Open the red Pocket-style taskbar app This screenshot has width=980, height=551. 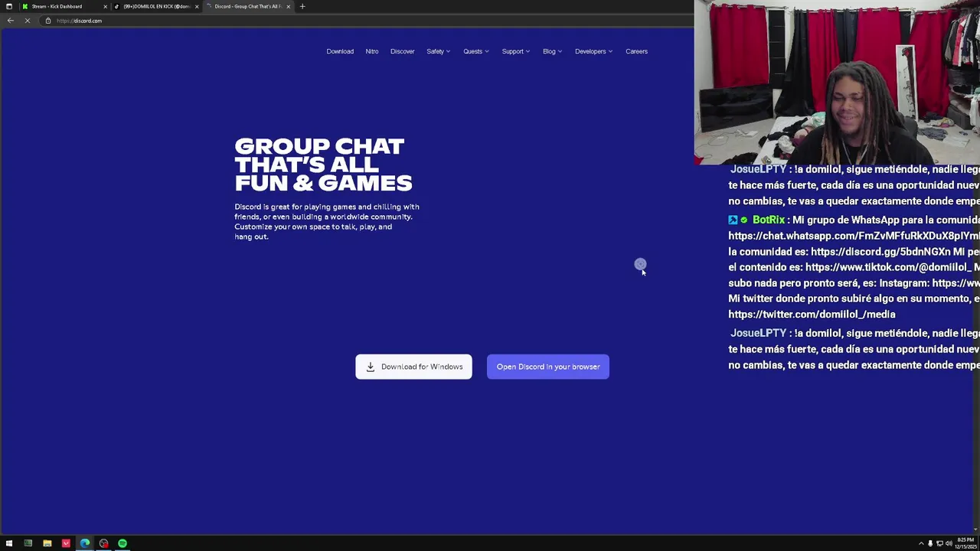[x=66, y=543]
